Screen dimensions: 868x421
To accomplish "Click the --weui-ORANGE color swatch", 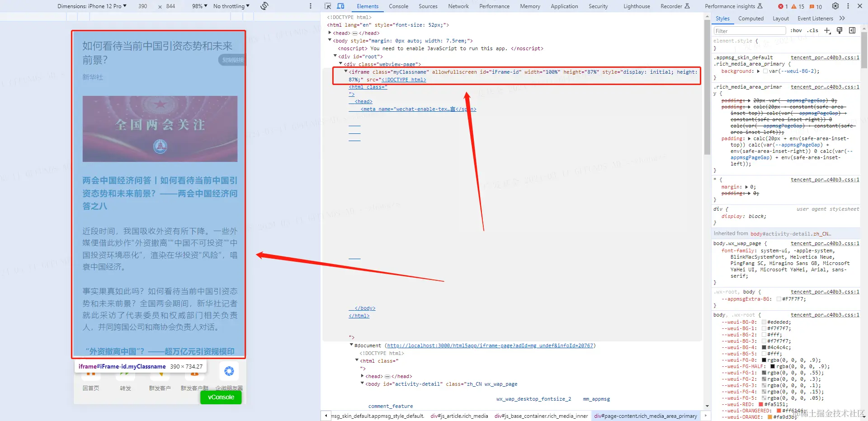I will pyautogui.click(x=770, y=417).
